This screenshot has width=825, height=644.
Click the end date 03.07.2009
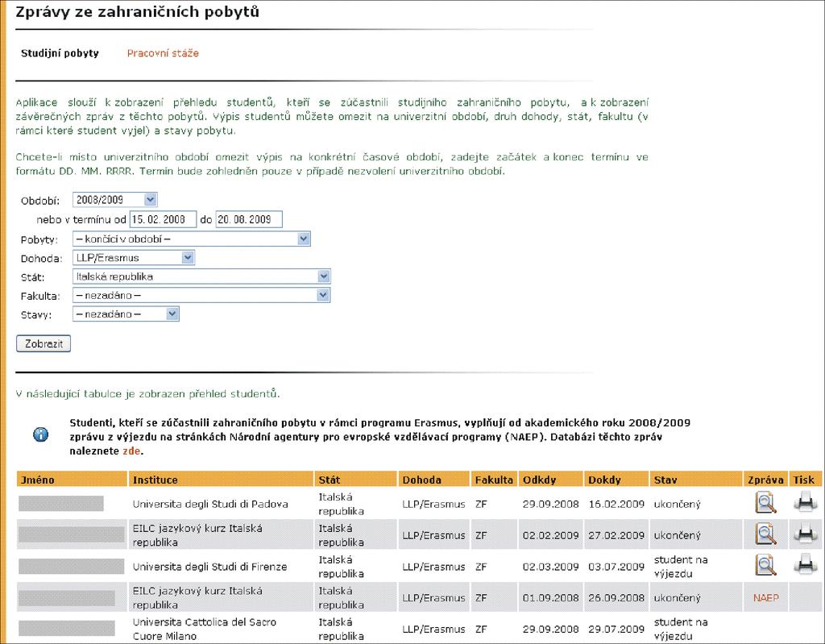click(616, 567)
